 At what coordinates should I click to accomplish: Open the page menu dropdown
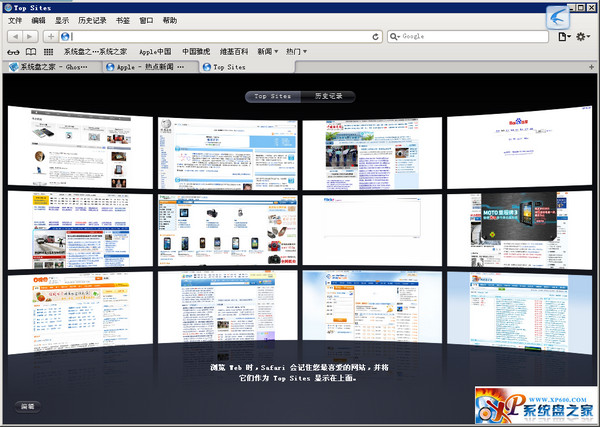tap(564, 36)
